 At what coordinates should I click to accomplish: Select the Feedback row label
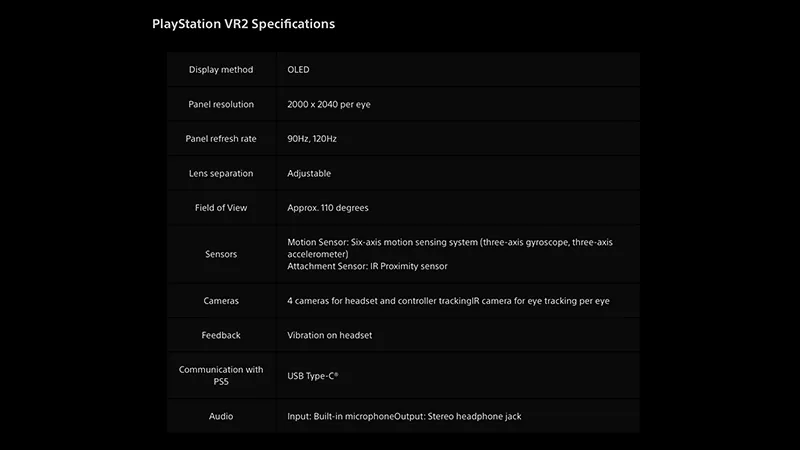click(x=221, y=335)
